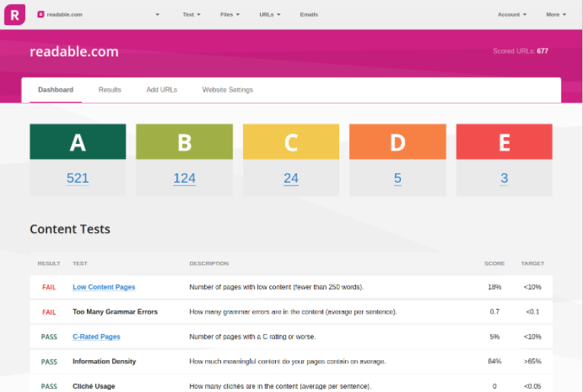Switch to the Dashboard tab
This screenshot has height=392, width=583.
click(56, 90)
